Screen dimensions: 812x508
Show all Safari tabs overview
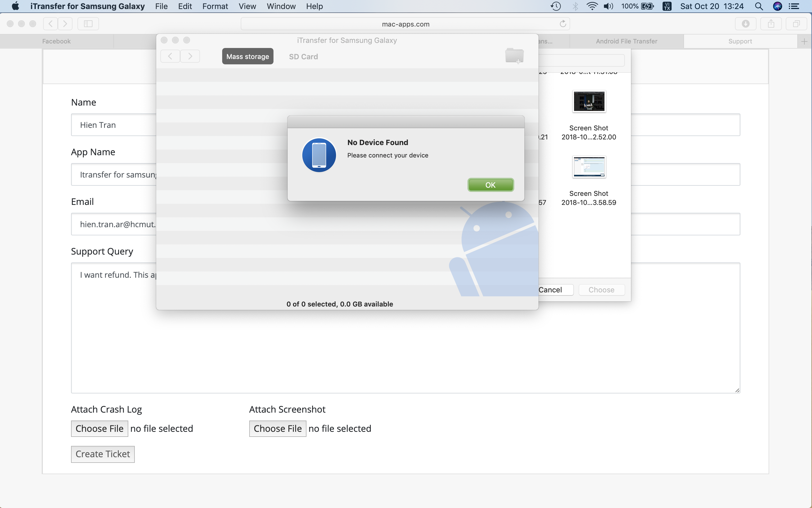pyautogui.click(x=796, y=23)
